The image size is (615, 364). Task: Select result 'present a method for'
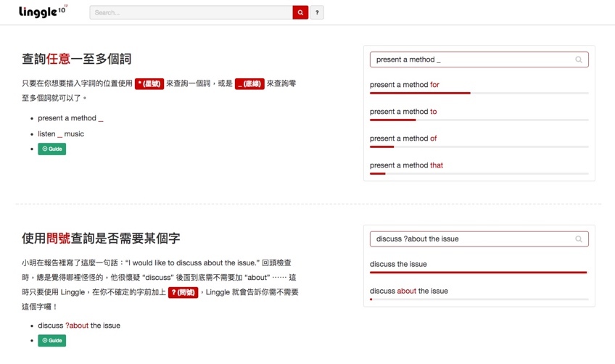coord(405,85)
